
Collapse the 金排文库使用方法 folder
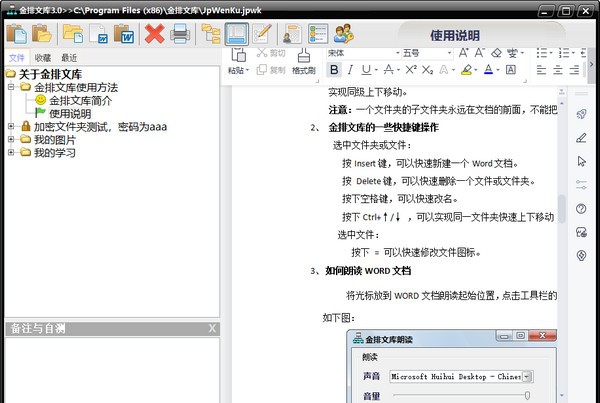click(11, 87)
